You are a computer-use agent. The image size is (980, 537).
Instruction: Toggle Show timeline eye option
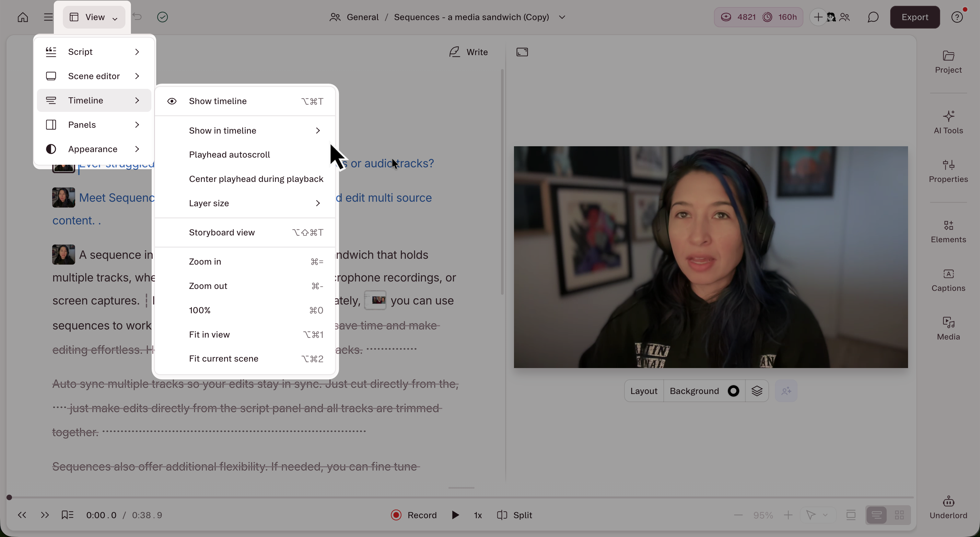click(245, 101)
